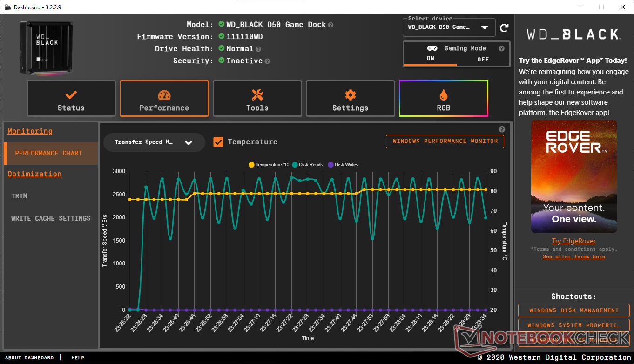Click green check icon next to Model

pyautogui.click(x=222, y=24)
